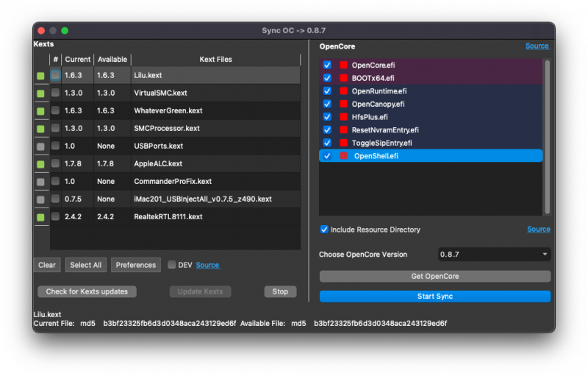Screen dimensions: 588x376
Task: Click the Kext Files column header
Action: [215, 60]
